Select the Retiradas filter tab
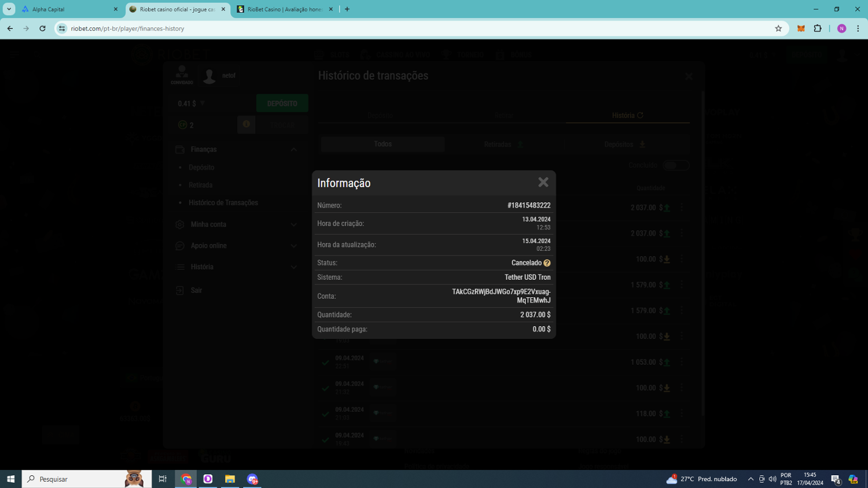Screen dimensions: 868x488 click(503, 145)
